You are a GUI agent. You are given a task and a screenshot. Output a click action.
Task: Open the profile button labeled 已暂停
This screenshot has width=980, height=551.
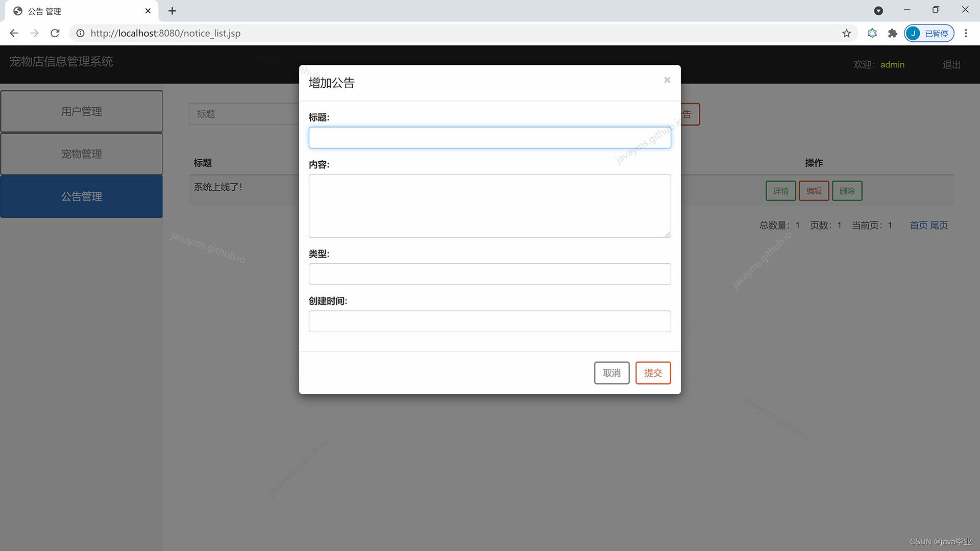tap(929, 33)
